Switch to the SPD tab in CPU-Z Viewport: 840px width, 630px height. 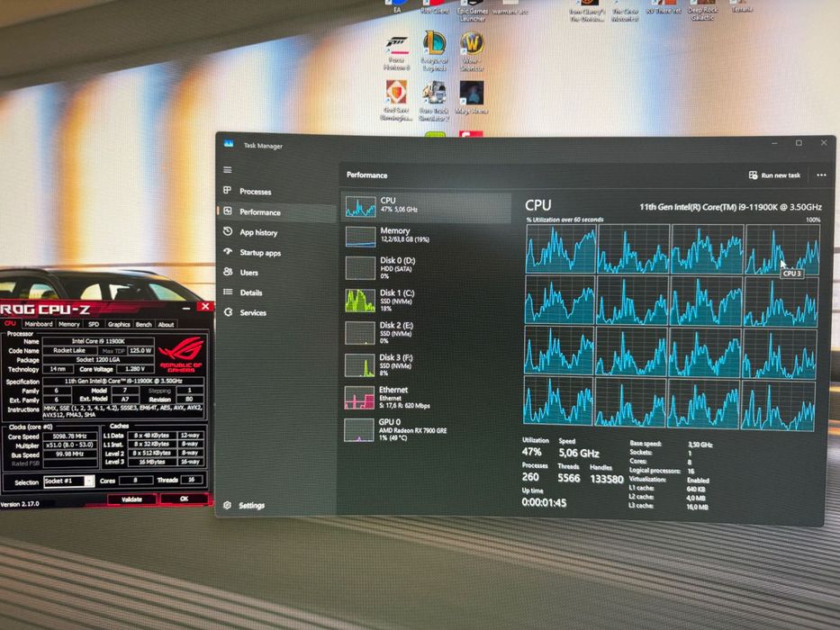pyautogui.click(x=94, y=324)
